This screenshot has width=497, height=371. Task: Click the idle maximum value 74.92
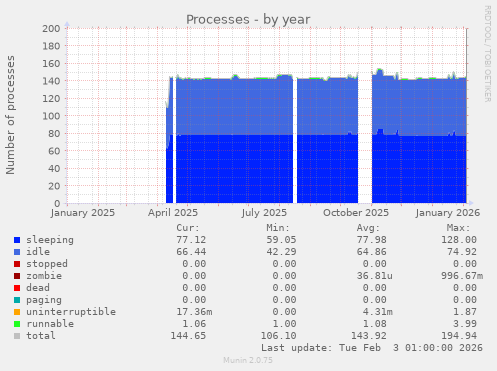[x=462, y=252]
